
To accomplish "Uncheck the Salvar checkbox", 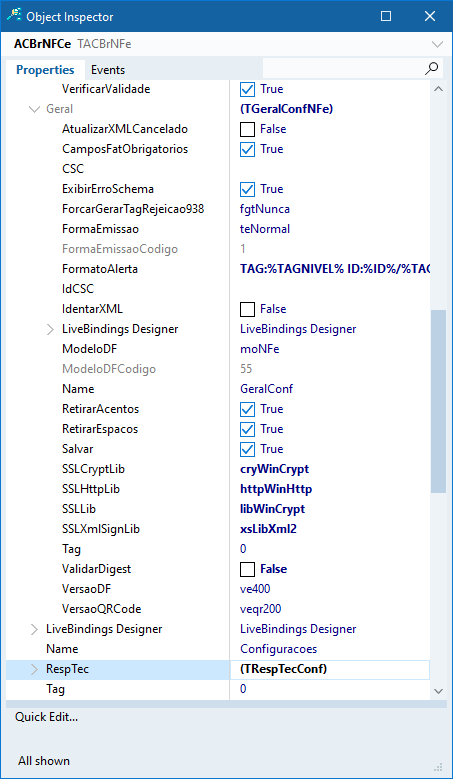I will (247, 449).
